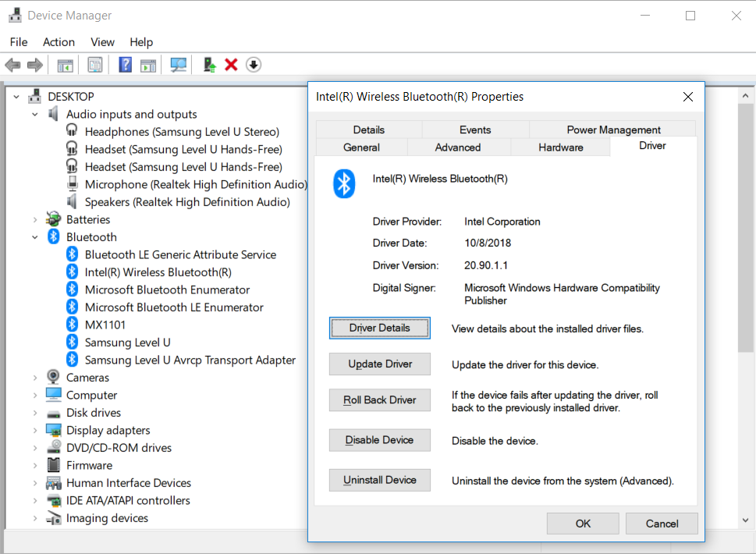Click the Device Manager title bar icon
The width and height of the screenshot is (756, 554).
tap(15, 16)
